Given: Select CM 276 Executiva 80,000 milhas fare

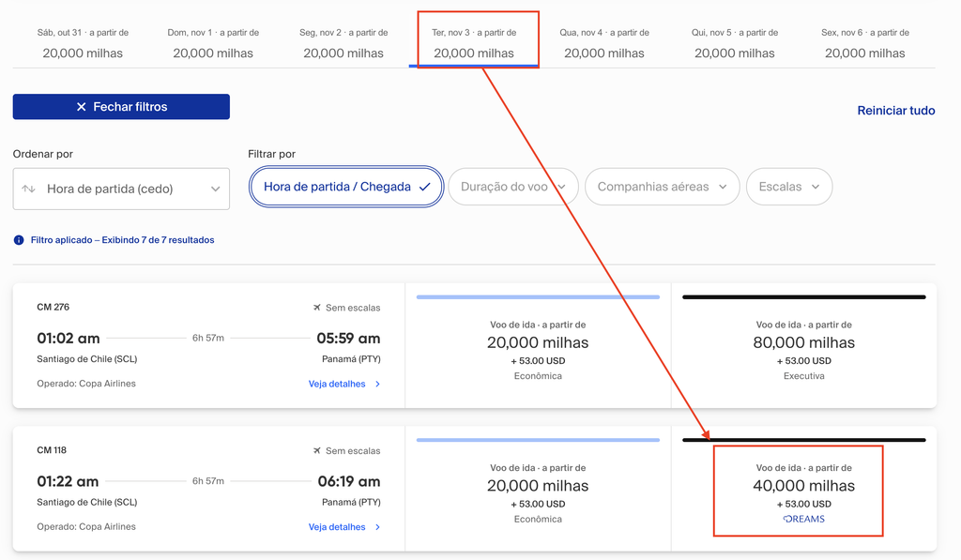Looking at the screenshot, I should point(804,346).
